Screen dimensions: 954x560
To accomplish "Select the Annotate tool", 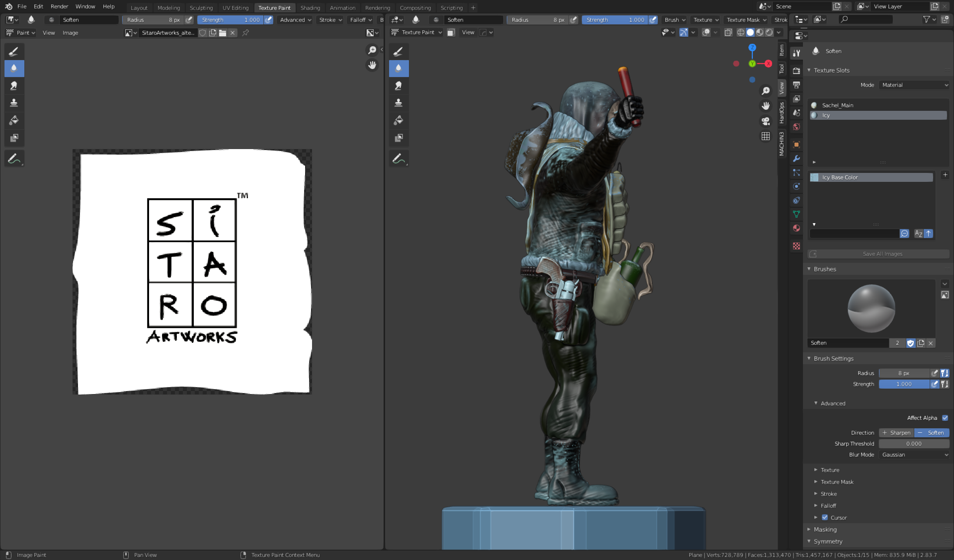I will 14,158.
